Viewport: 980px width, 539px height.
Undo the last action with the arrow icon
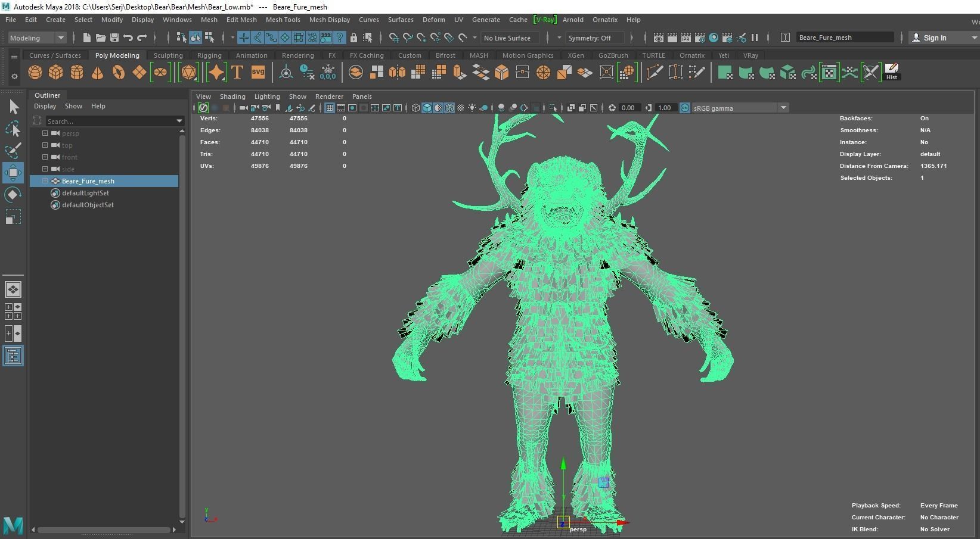pos(128,38)
